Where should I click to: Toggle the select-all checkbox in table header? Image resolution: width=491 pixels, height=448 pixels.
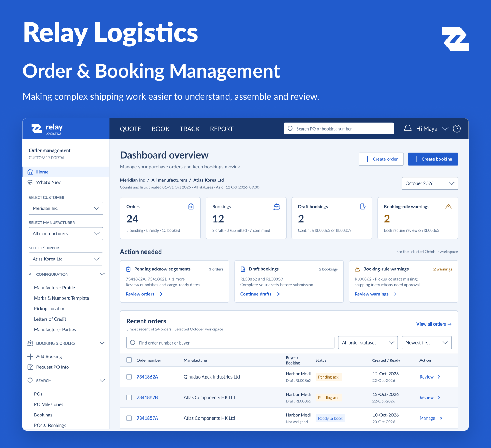click(x=129, y=360)
